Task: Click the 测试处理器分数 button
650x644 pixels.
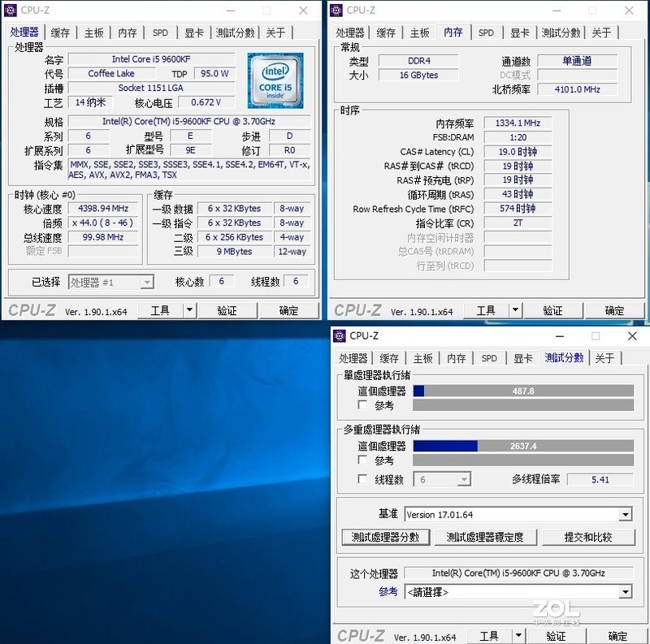Action: click(x=385, y=537)
